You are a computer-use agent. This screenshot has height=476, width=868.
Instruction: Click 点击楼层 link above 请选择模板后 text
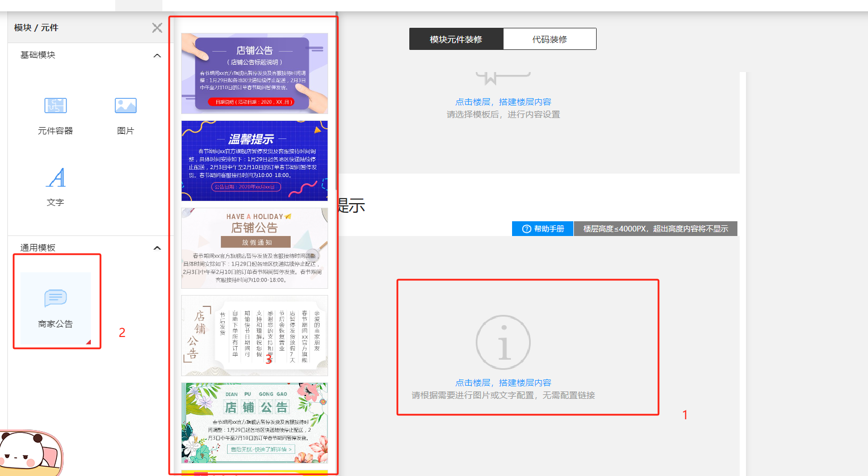[x=503, y=102]
